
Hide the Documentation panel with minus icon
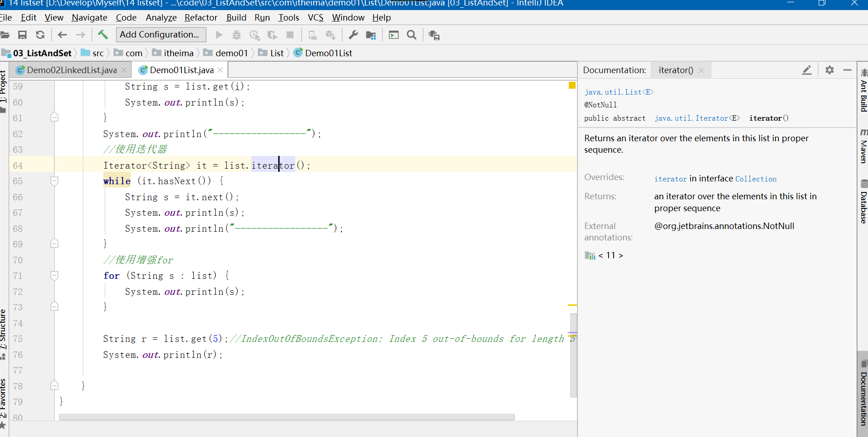tap(847, 70)
